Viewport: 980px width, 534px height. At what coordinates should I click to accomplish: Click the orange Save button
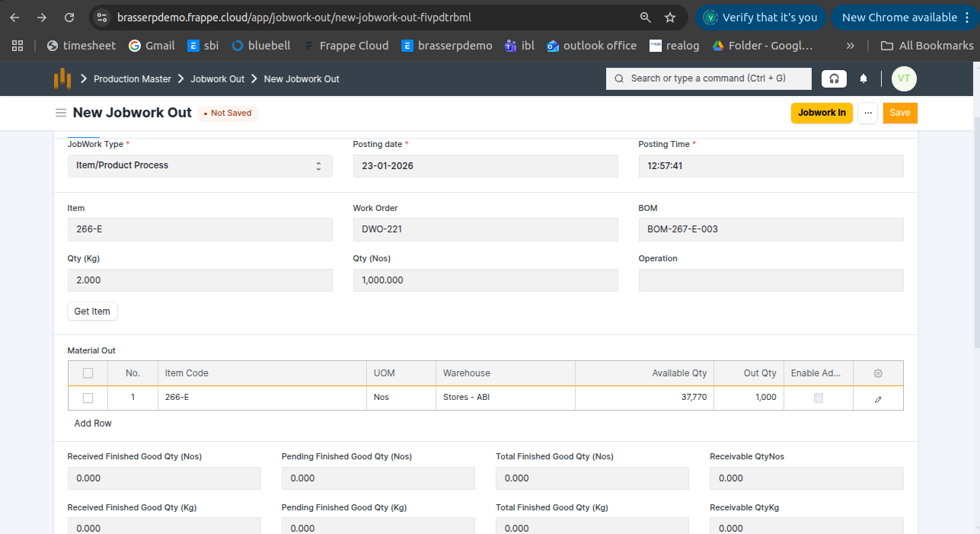tap(900, 113)
